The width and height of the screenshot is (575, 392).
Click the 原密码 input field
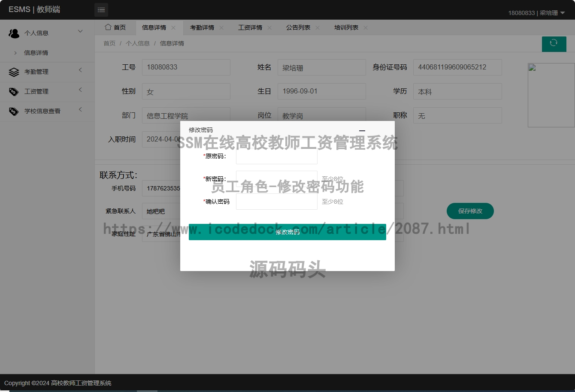click(x=277, y=156)
